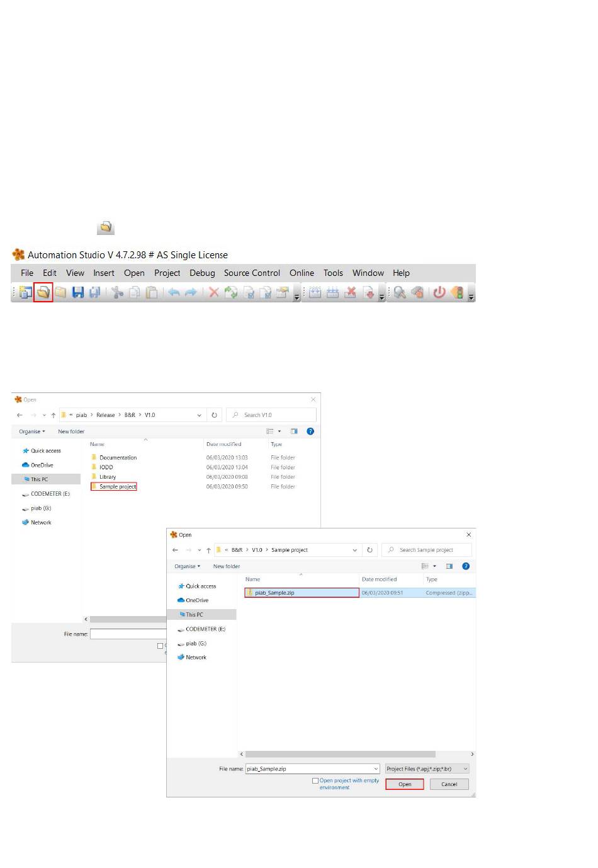Select the piab_Sample.zip file
This screenshot has width=598, height=868.
tap(302, 593)
